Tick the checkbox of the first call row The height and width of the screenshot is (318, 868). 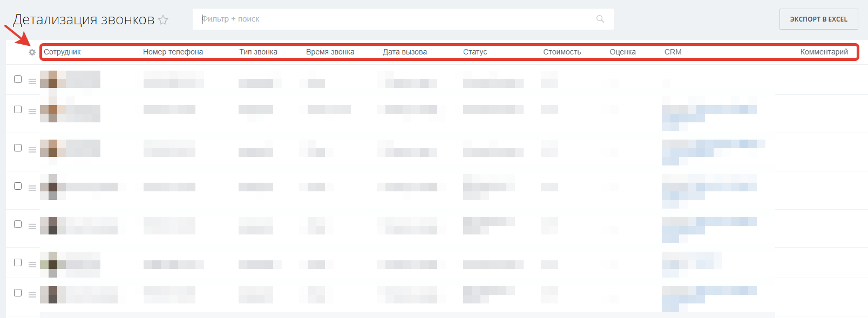click(x=18, y=79)
